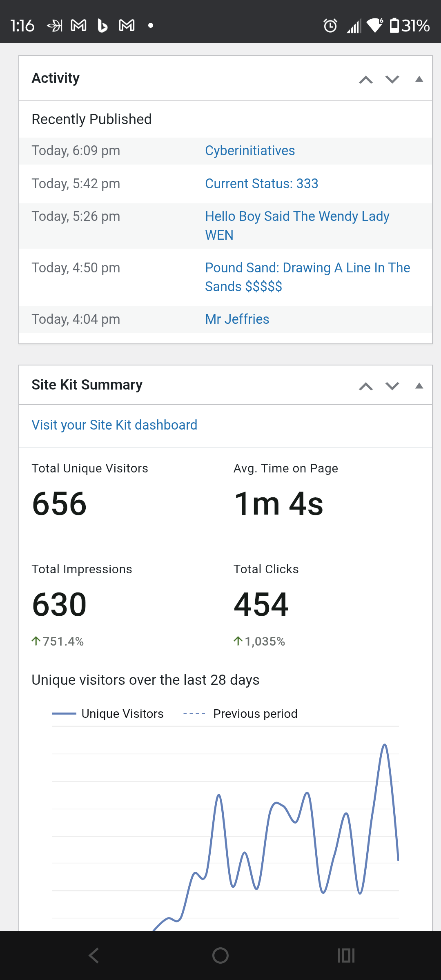Tap the Total Clicks value 454
This screenshot has width=441, height=980.
261,605
